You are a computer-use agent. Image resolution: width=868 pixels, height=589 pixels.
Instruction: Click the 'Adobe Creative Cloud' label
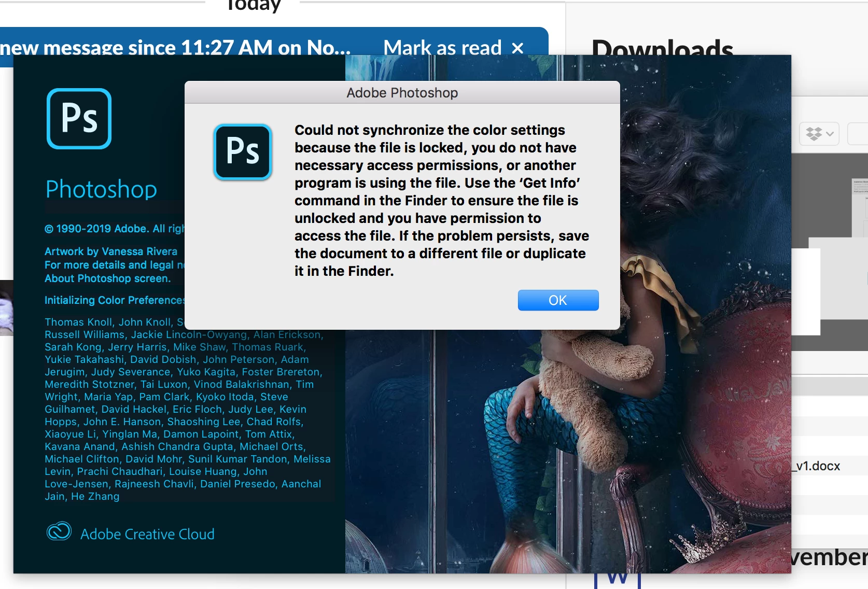point(147,534)
